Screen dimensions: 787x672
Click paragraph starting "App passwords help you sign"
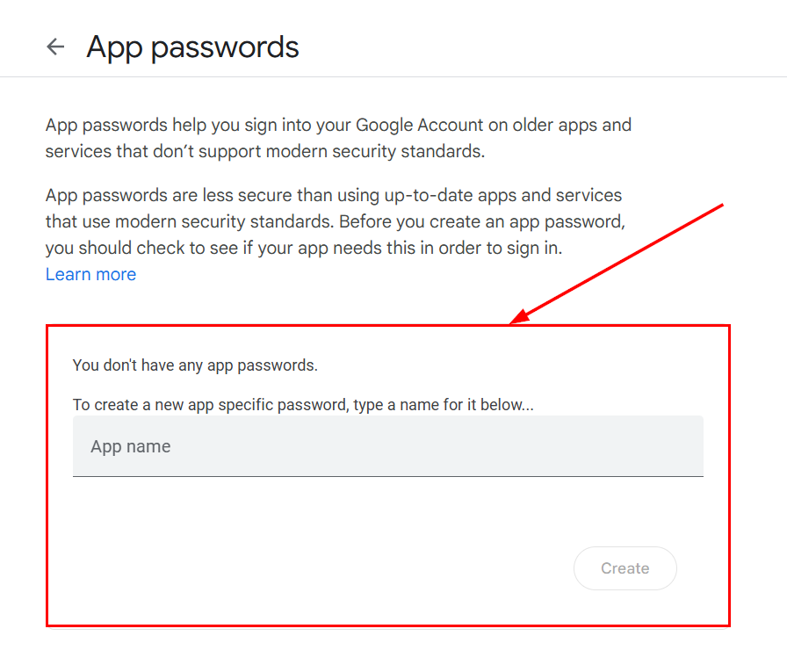point(338,125)
